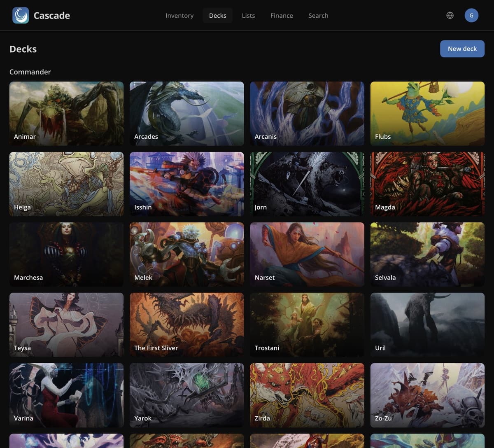
Task: Open the Flubs deck
Action: pos(427,113)
